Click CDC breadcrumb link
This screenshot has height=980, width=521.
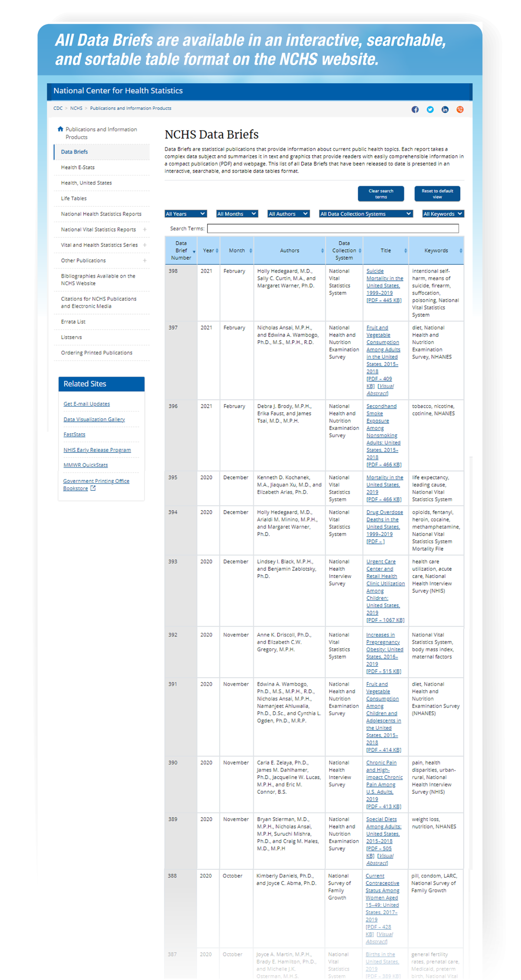tap(58, 108)
